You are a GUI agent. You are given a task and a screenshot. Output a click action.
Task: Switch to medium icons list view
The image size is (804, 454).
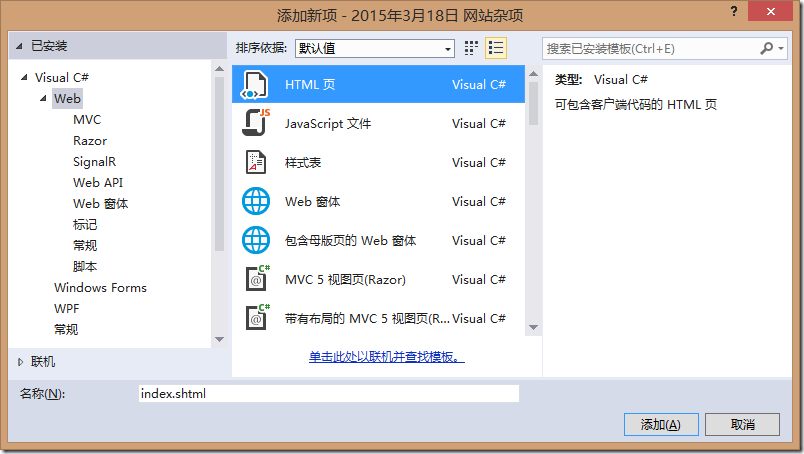point(496,48)
